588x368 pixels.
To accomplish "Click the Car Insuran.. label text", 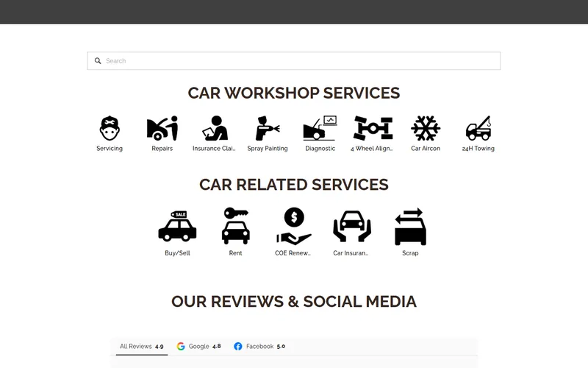I will click(x=351, y=253).
